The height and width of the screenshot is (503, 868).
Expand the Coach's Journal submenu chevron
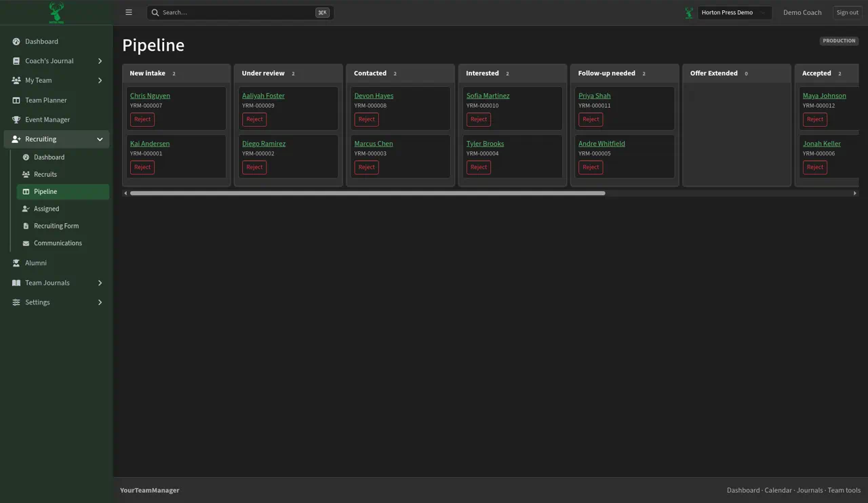point(100,61)
